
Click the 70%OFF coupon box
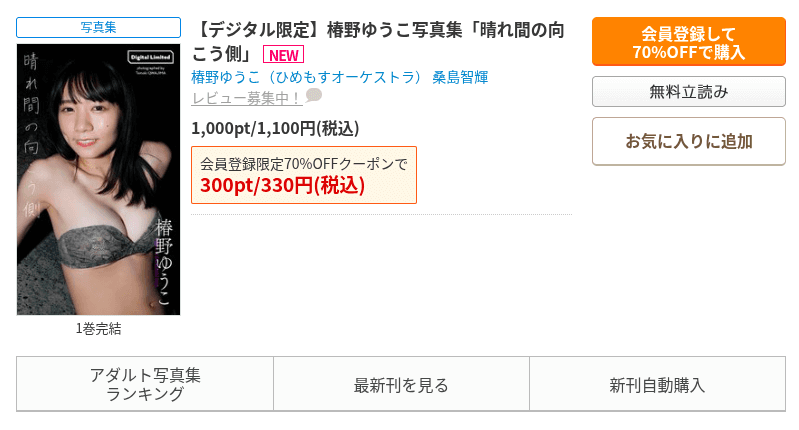click(x=303, y=175)
